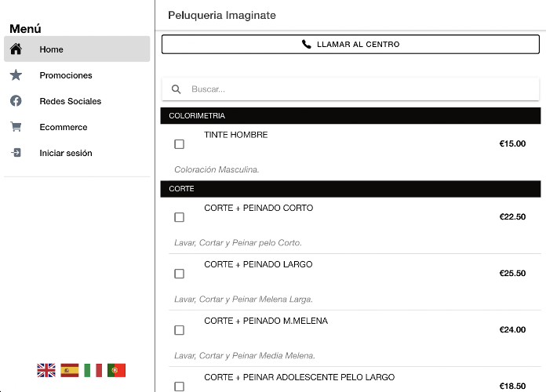Image resolution: width=546 pixels, height=392 pixels.
Task: Switch language with the UK flag
Action: click(x=46, y=370)
